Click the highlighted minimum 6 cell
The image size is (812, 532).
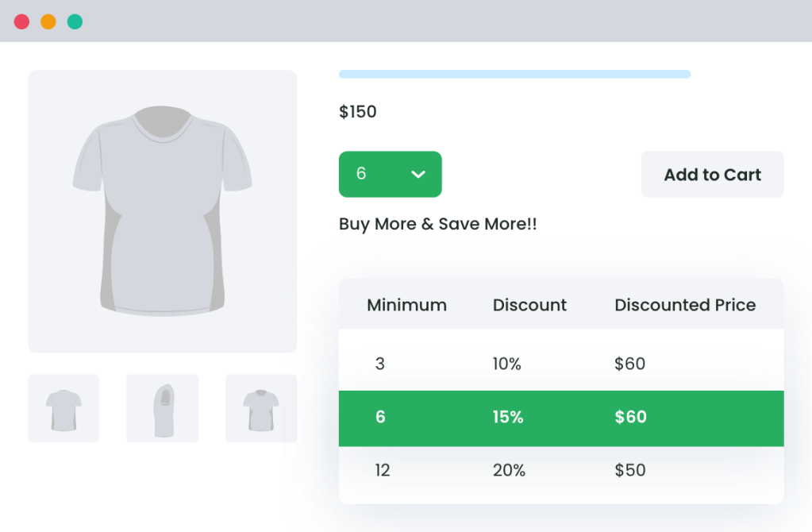point(380,417)
